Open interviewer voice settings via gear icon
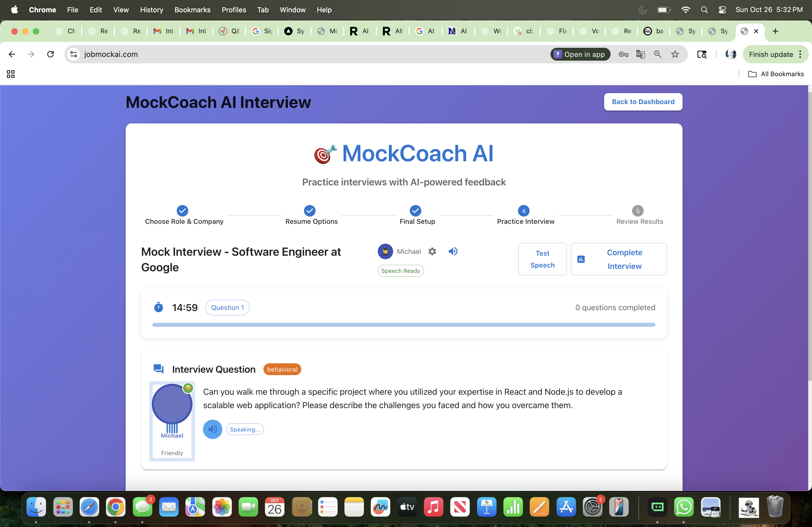This screenshot has height=527, width=812. pos(432,251)
